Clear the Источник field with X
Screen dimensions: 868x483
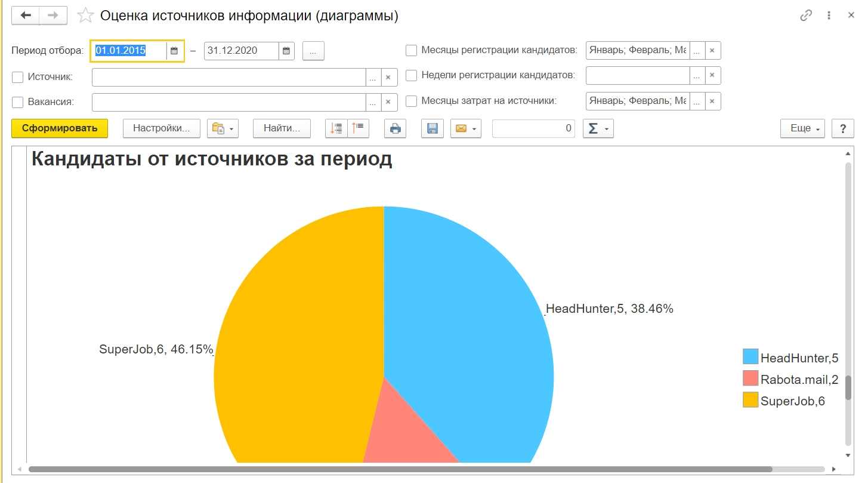(388, 78)
